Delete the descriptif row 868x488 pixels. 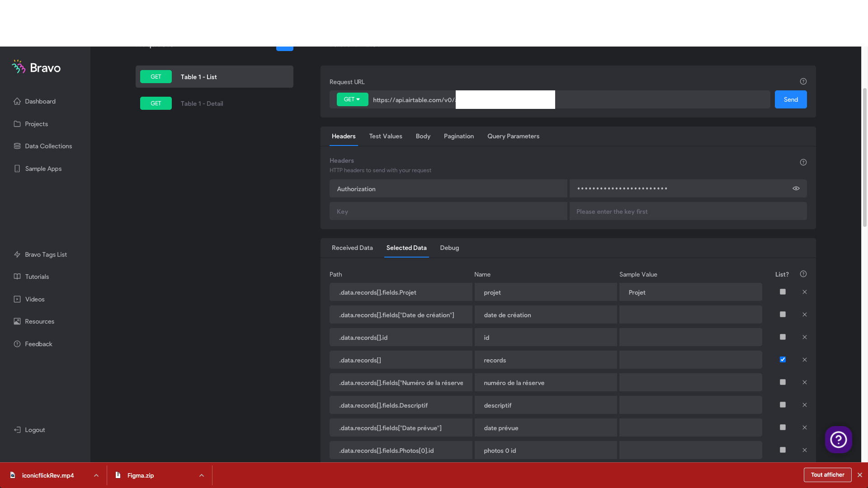coord(804,405)
